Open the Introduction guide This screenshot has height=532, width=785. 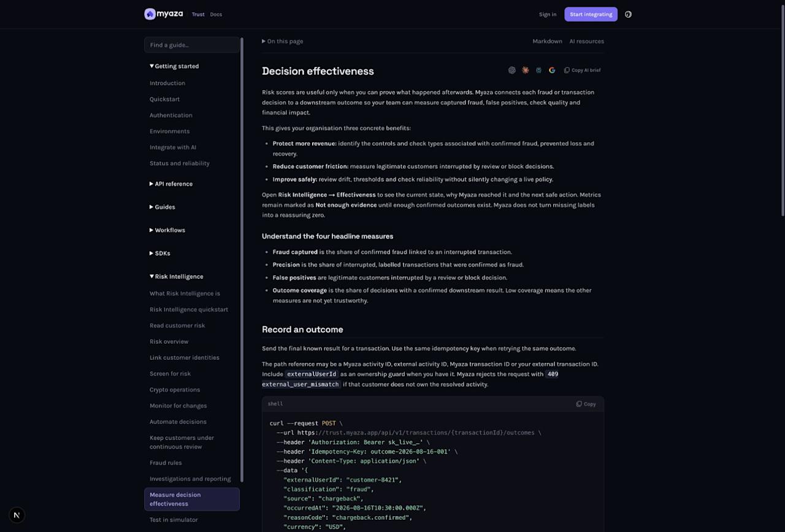pos(167,83)
